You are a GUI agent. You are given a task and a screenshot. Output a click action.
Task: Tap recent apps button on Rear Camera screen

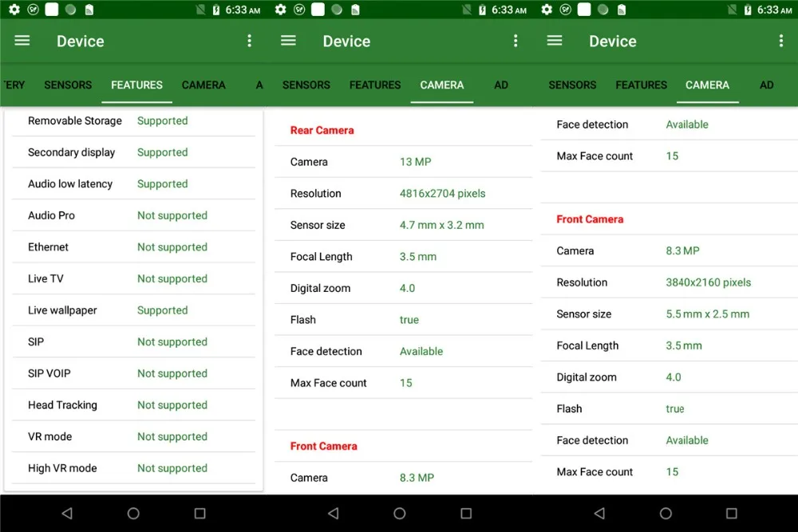466,513
